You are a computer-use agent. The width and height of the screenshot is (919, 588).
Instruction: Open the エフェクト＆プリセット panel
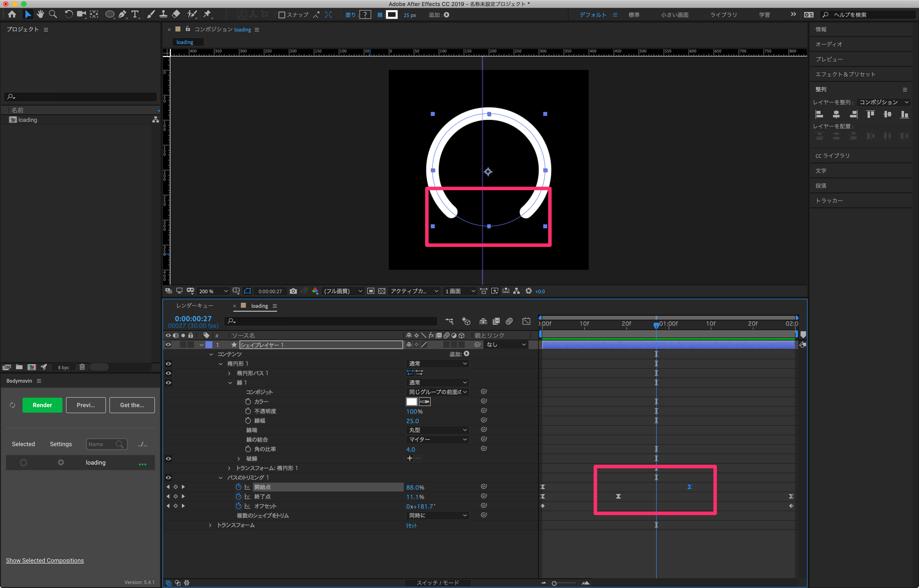click(x=845, y=74)
